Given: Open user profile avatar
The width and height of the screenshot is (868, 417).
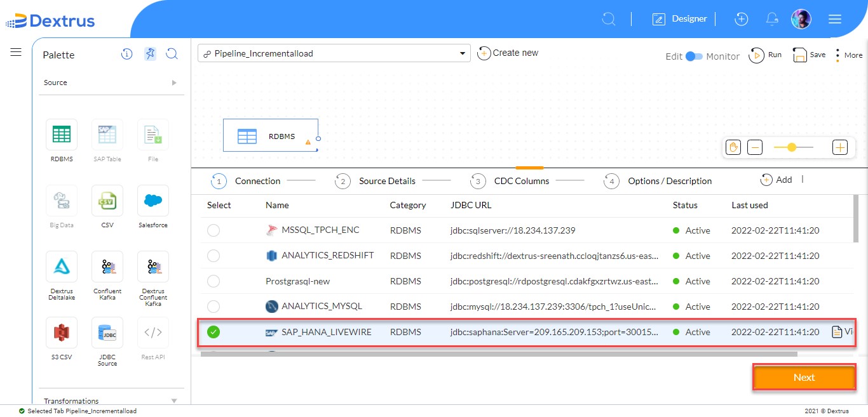Looking at the screenshot, I should [801, 19].
